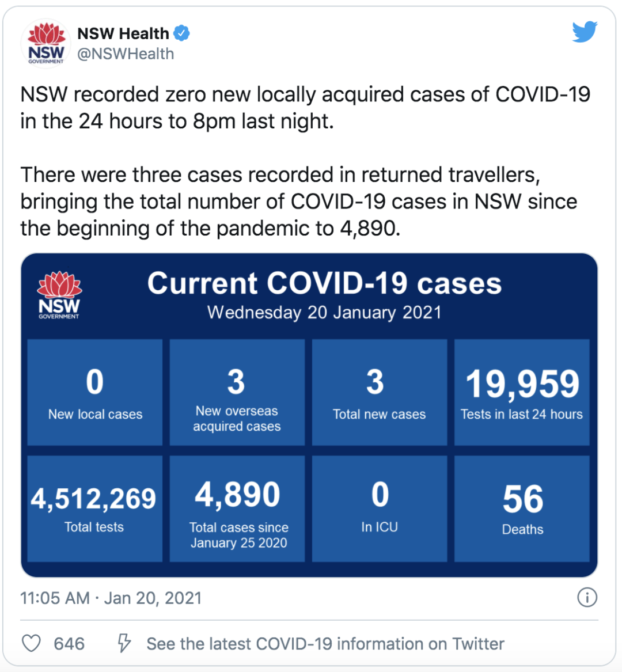Like the tweet with the heart icon
This screenshot has width=622, height=672.
[31, 643]
